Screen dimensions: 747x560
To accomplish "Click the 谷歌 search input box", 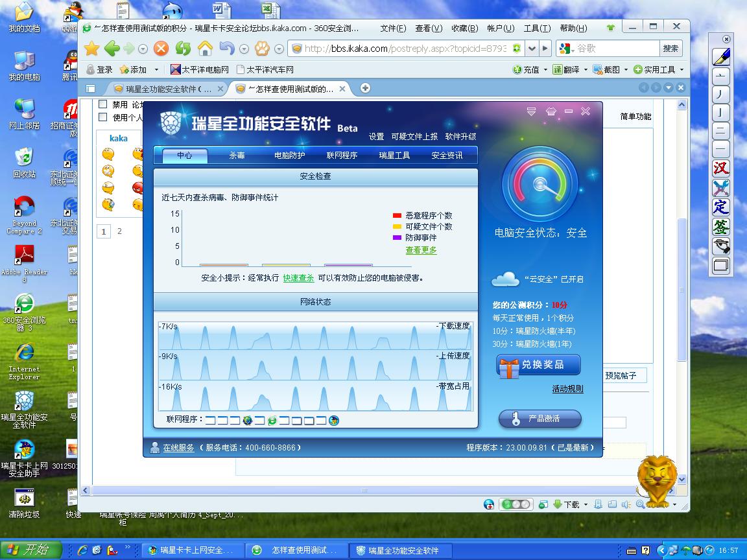I will (x=617, y=48).
